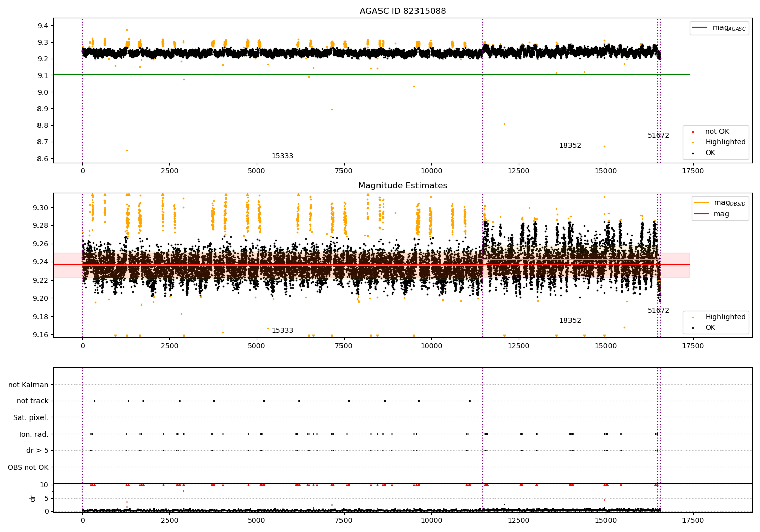Click the 'Magnitude Estimates' plot title
This screenshot has width=760, height=532.
[403, 186]
